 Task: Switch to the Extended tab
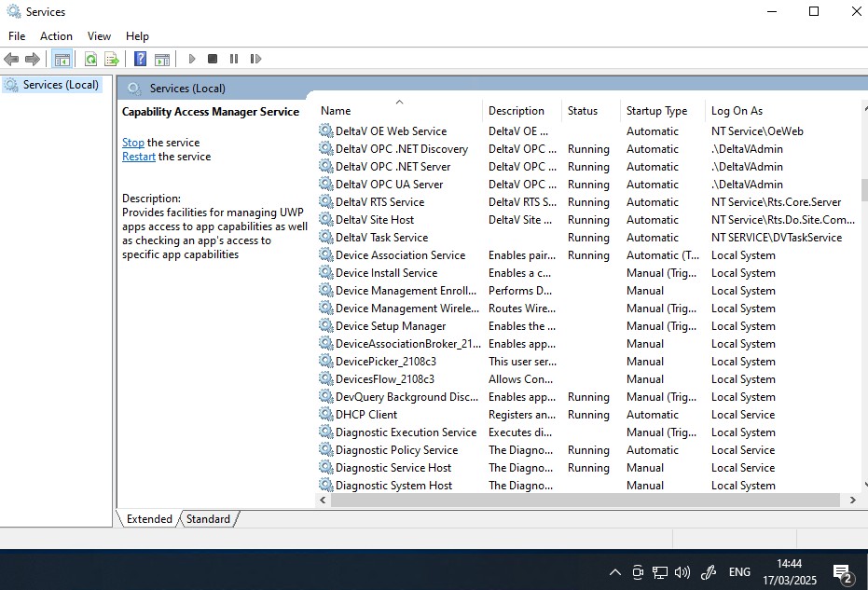pos(149,518)
